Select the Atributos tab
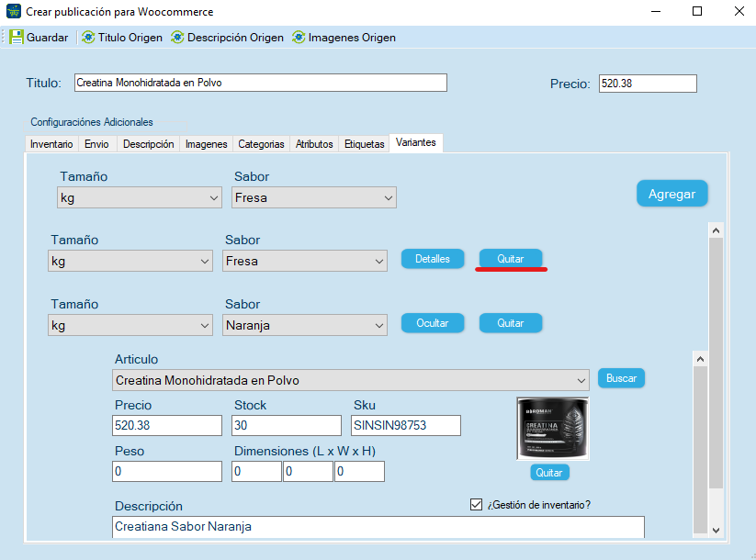The height and width of the screenshot is (560, 756). tap(314, 144)
